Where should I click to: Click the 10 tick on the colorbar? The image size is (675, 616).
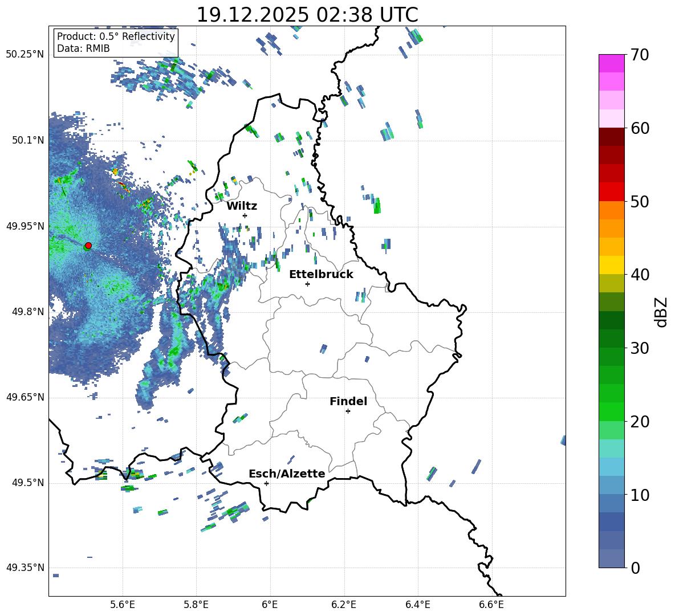[x=640, y=495]
